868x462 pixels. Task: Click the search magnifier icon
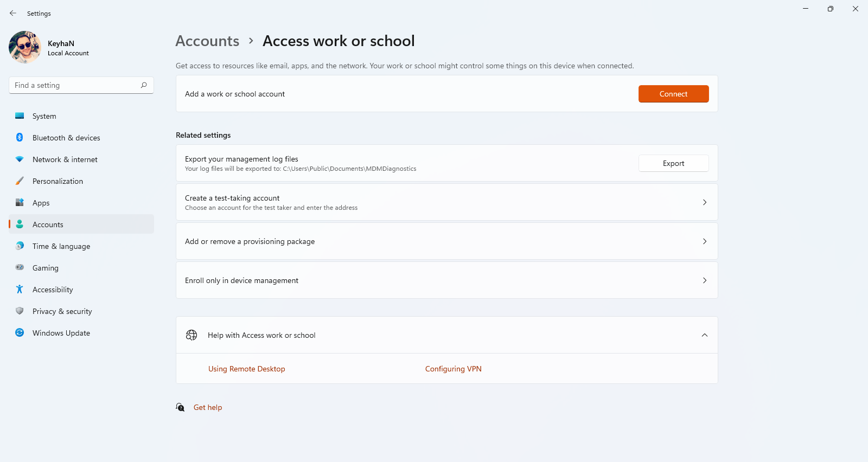coord(144,85)
